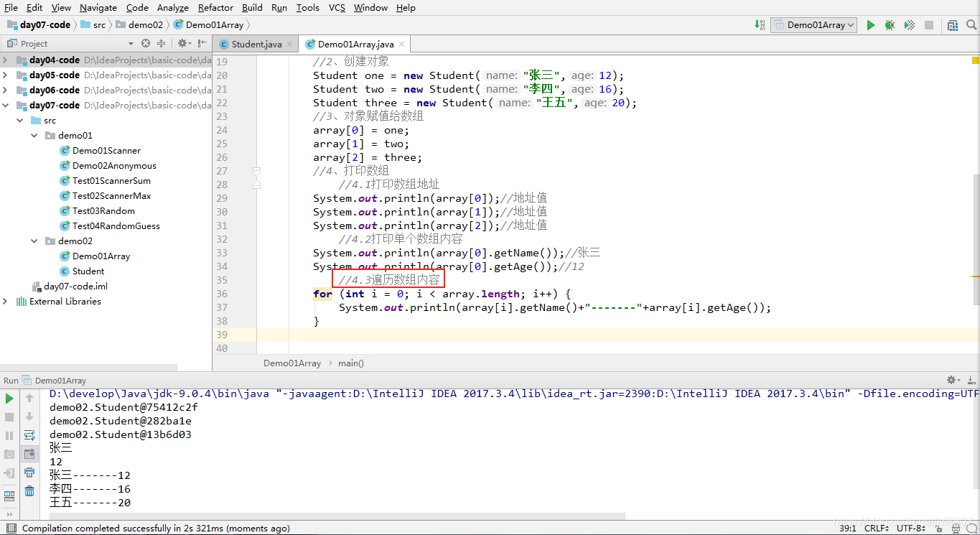Click fold marker at line 27
The height and width of the screenshot is (535, 980).
256,171
